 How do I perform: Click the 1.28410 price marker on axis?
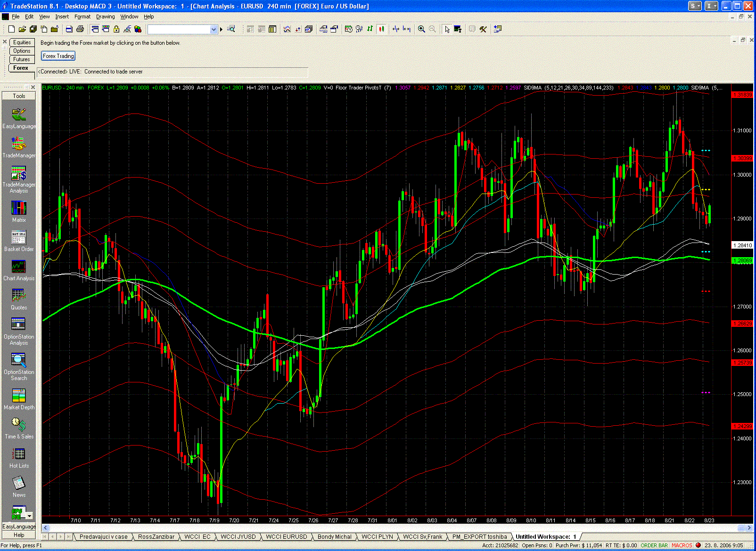pos(742,245)
